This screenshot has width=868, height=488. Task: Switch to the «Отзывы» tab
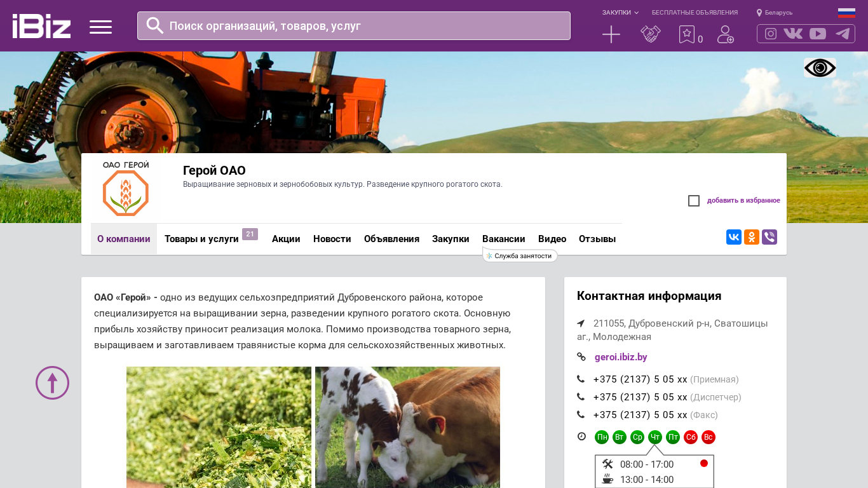[x=597, y=239]
